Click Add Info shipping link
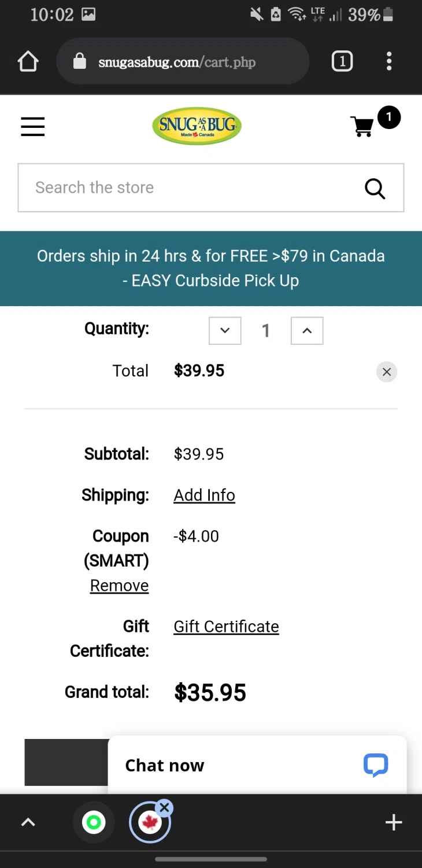The width and height of the screenshot is (422, 868). point(204,495)
